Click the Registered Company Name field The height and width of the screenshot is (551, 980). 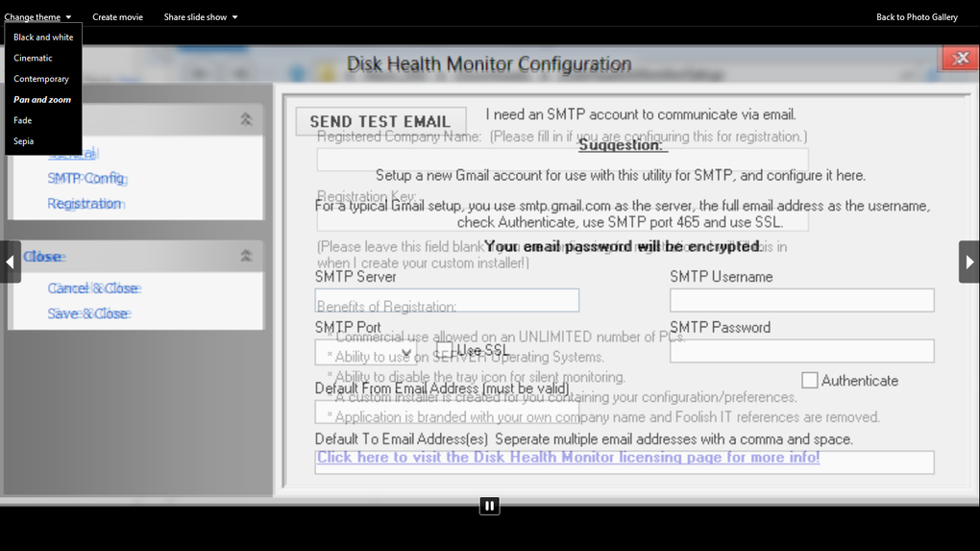562,160
